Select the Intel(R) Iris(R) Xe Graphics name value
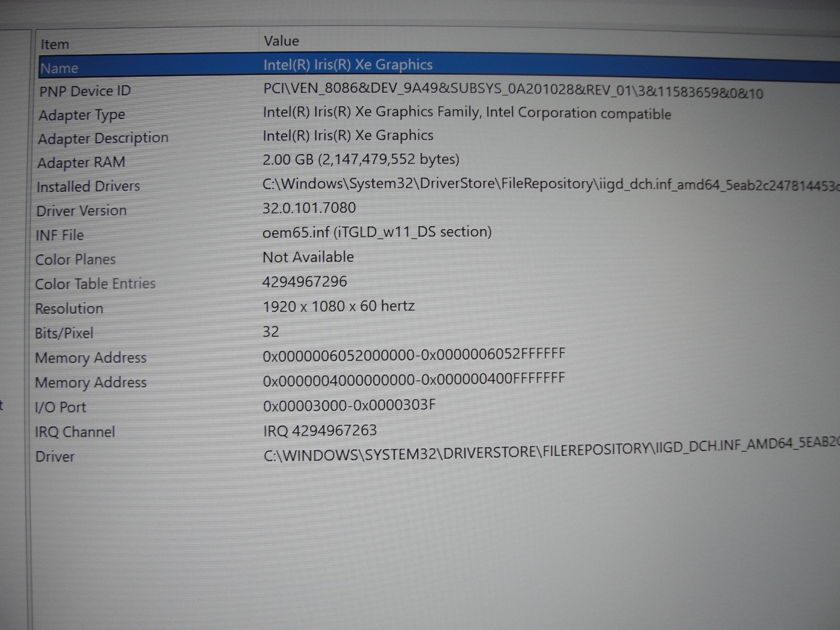The image size is (840, 630). click(x=348, y=65)
